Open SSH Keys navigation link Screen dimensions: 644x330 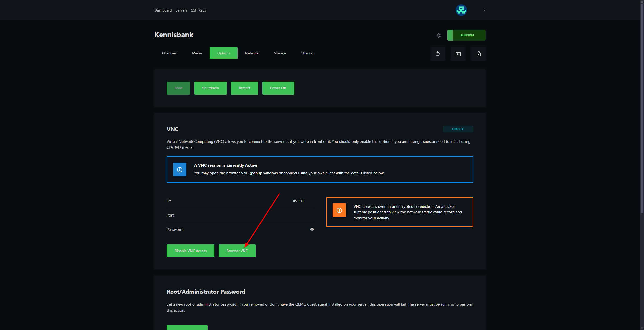coord(198,10)
